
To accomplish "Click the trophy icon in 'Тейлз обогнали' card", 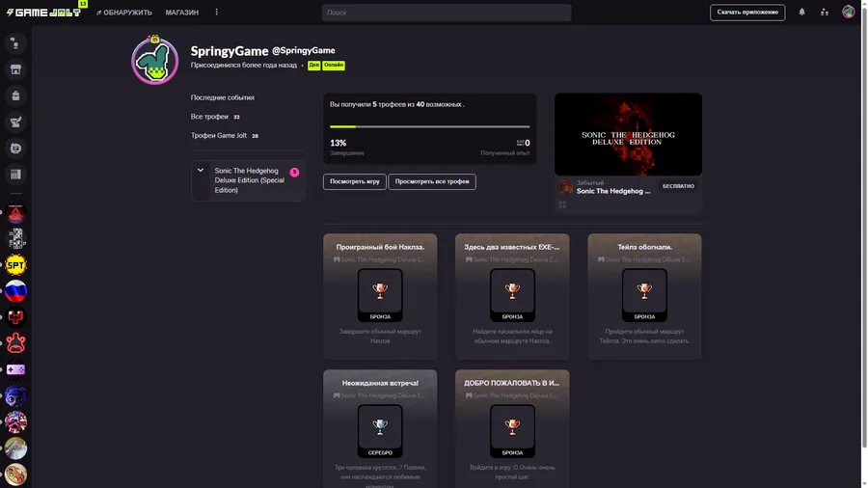I will click(x=644, y=291).
